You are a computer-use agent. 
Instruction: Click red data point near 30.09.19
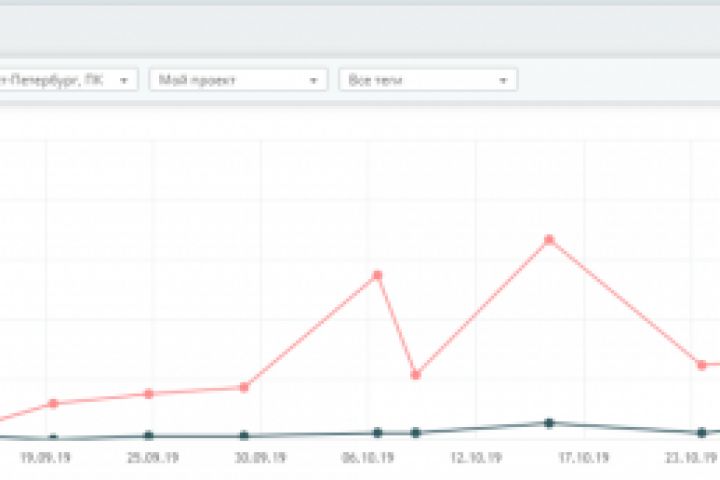point(244,387)
